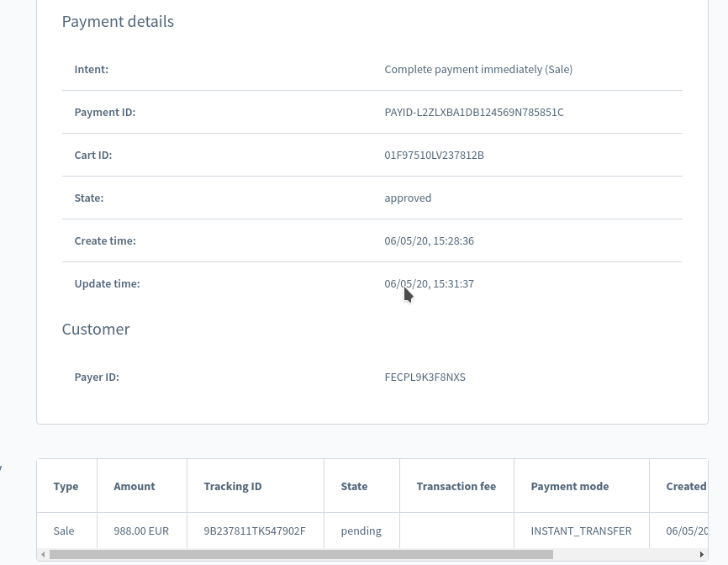728x565 pixels.
Task: Sort the table by the Type column
Action: [66, 486]
